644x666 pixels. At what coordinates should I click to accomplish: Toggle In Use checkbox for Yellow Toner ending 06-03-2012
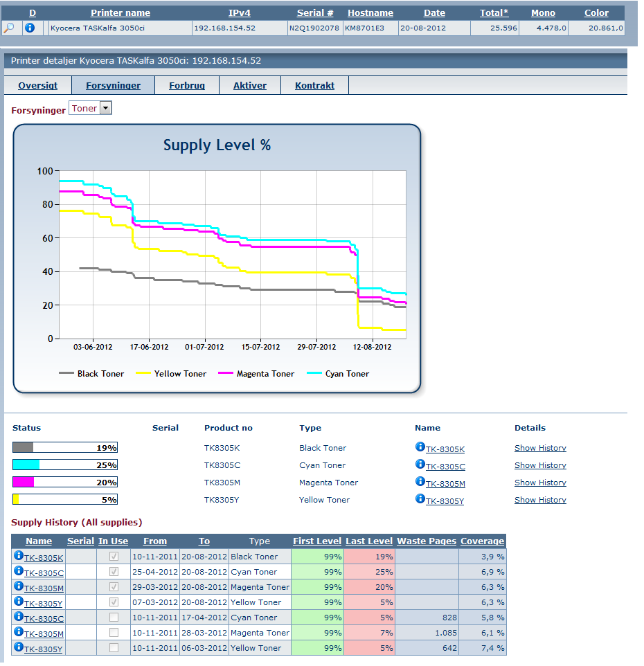pos(114,648)
